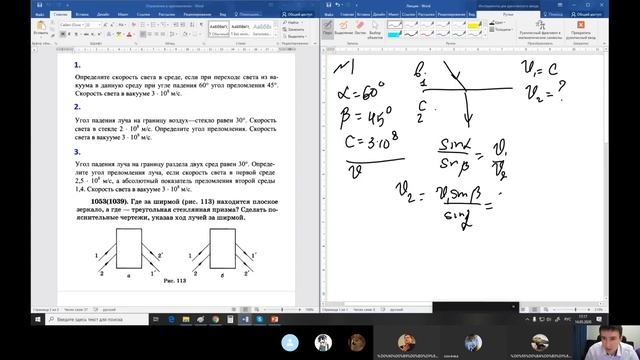640x360 pixels.
Task: Select the Pen tool in right Word window
Action: [x=327, y=29]
